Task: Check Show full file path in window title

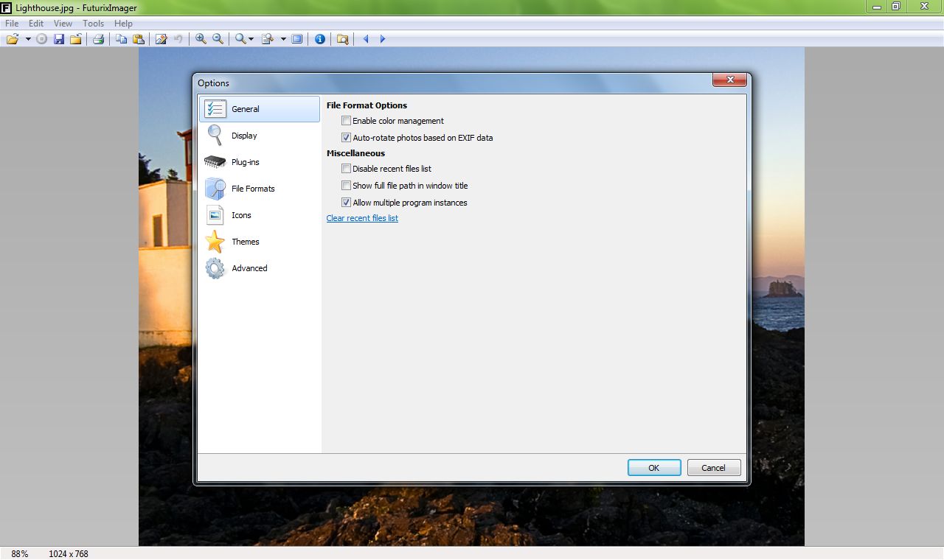Action: [346, 186]
